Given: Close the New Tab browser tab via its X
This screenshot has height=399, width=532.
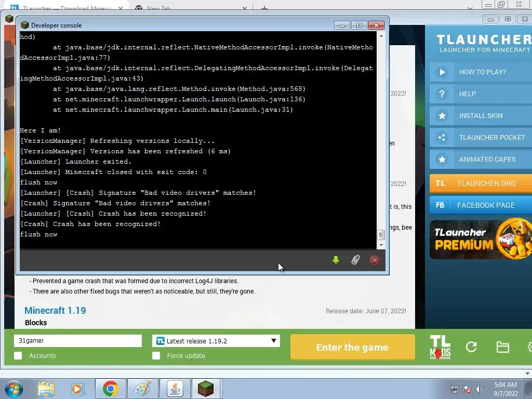Looking at the screenshot, I should [x=245, y=8].
